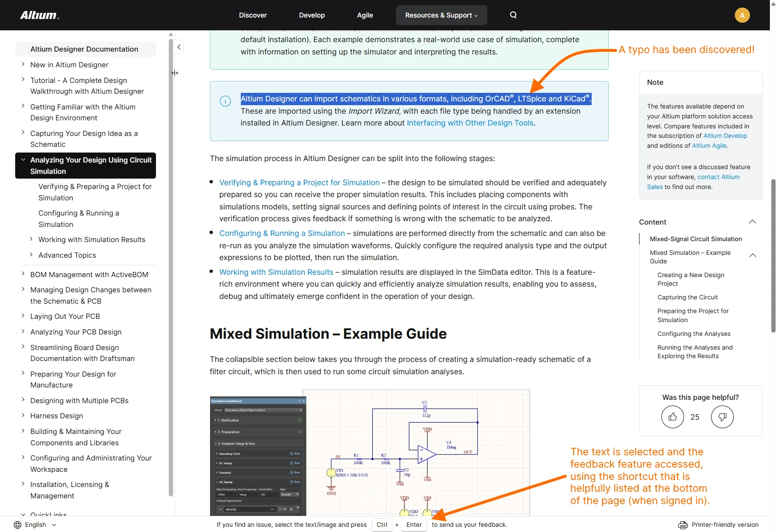Click the sidebar resize handle
Image resolution: width=777 pixels, height=532 pixels.
175,73
